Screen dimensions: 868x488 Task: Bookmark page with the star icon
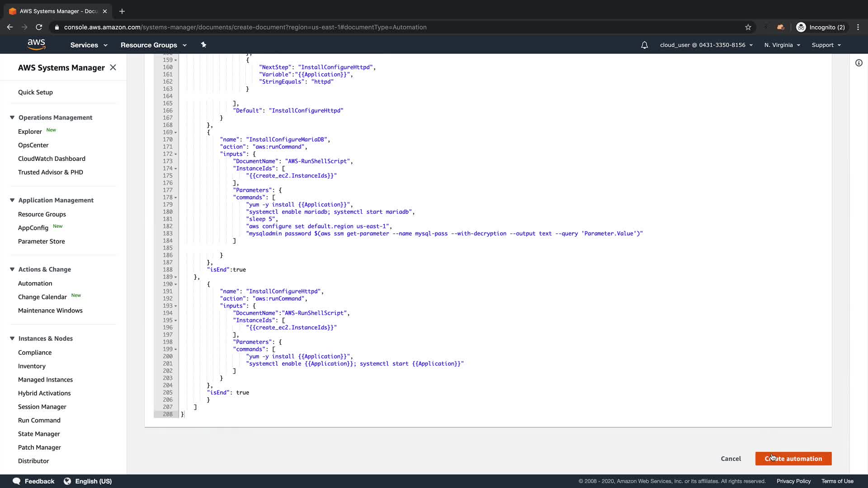[x=748, y=27]
